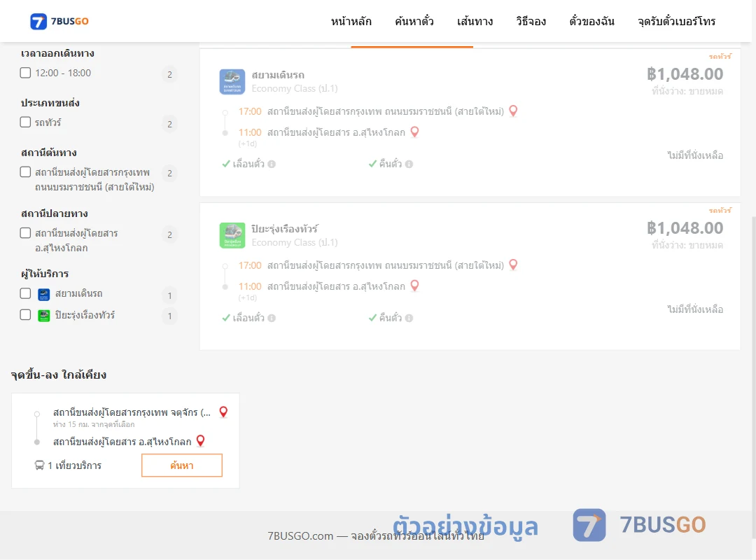Click the ปิยะรุ่งเรืองทัวร์ bus thumbnail in result card

(232, 235)
